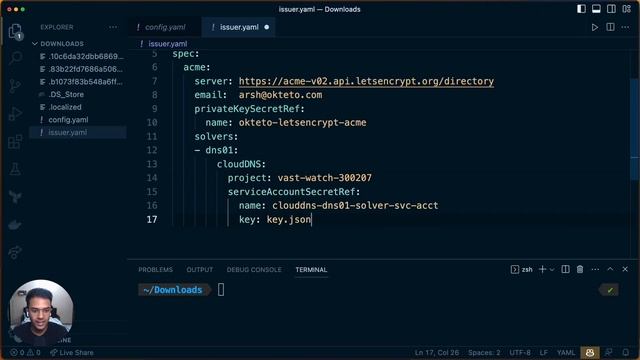Open the launch profile dropdown chevron
This screenshot has height=360, width=640.
coord(552,269)
